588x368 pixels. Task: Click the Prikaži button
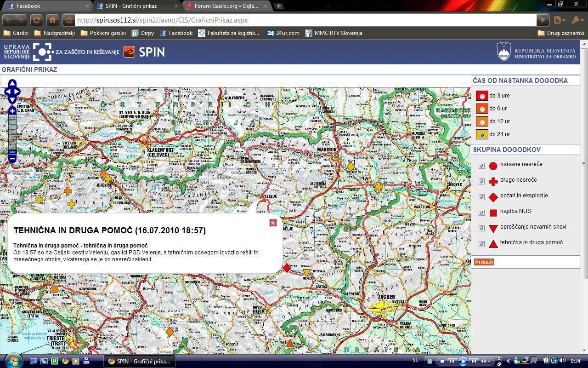(x=484, y=262)
